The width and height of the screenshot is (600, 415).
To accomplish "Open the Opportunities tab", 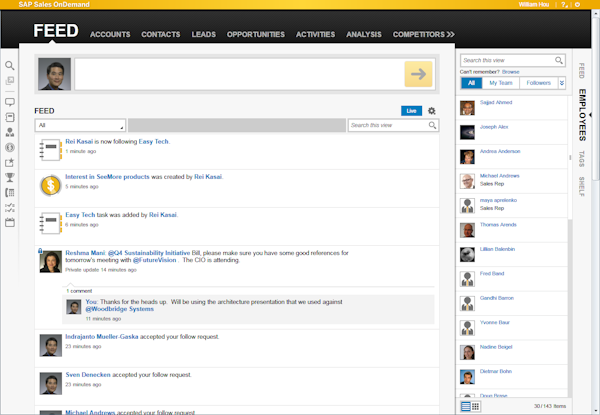I will tap(256, 34).
